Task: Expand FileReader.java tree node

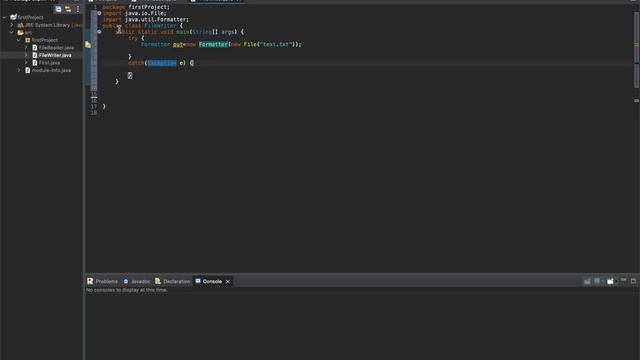Action: tap(26, 47)
